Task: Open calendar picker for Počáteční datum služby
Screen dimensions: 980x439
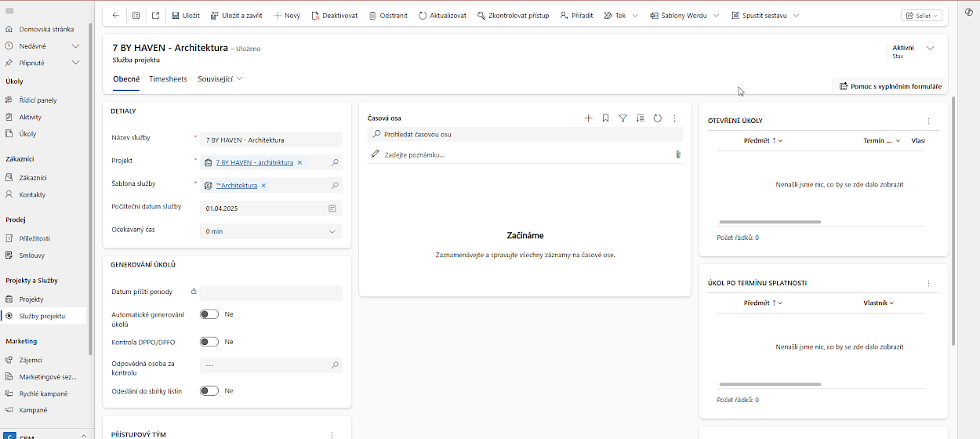Action: pyautogui.click(x=332, y=209)
